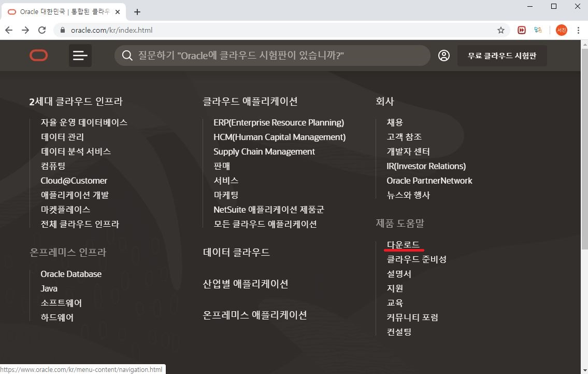Open 컨설팅 link
Viewport: 588px width, 374px height.
399,332
